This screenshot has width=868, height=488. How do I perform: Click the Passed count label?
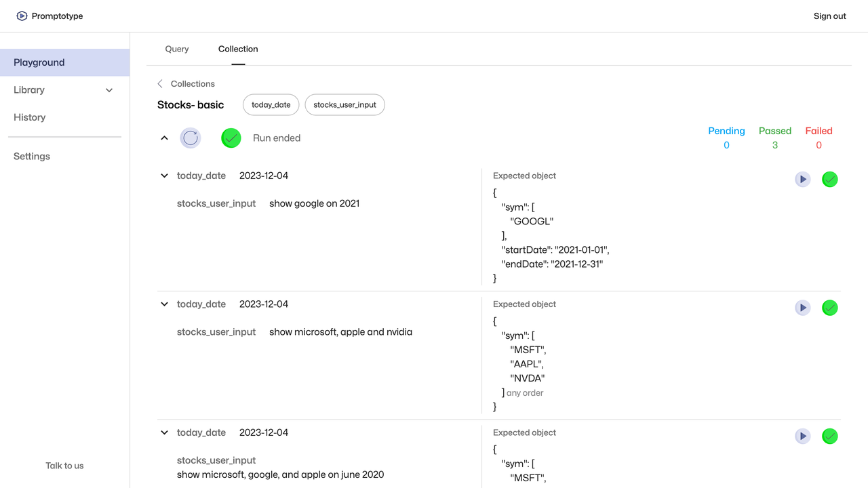pyautogui.click(x=775, y=131)
